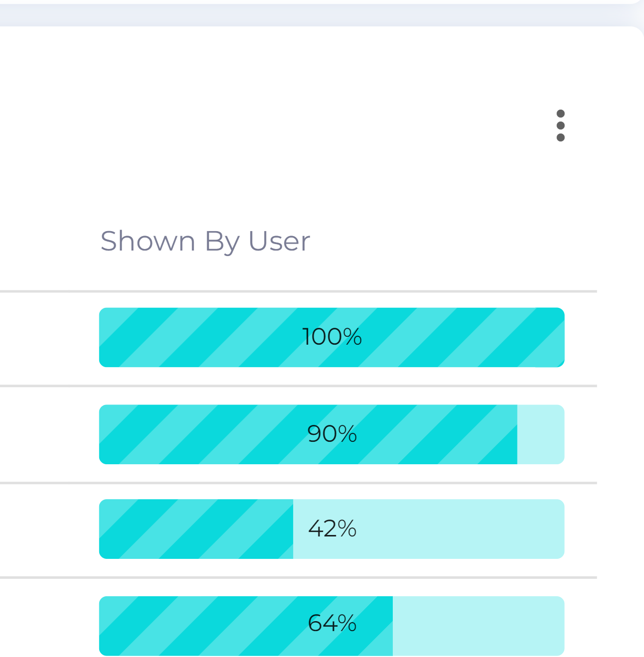This screenshot has width=644, height=657.
Task: Click the Shown By User column header
Action: coord(205,242)
